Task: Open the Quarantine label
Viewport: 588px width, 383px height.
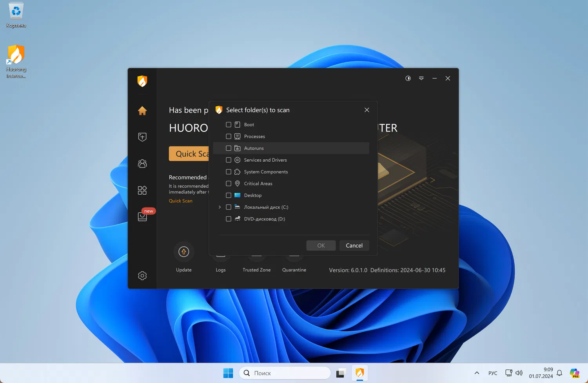Action: 294,270
